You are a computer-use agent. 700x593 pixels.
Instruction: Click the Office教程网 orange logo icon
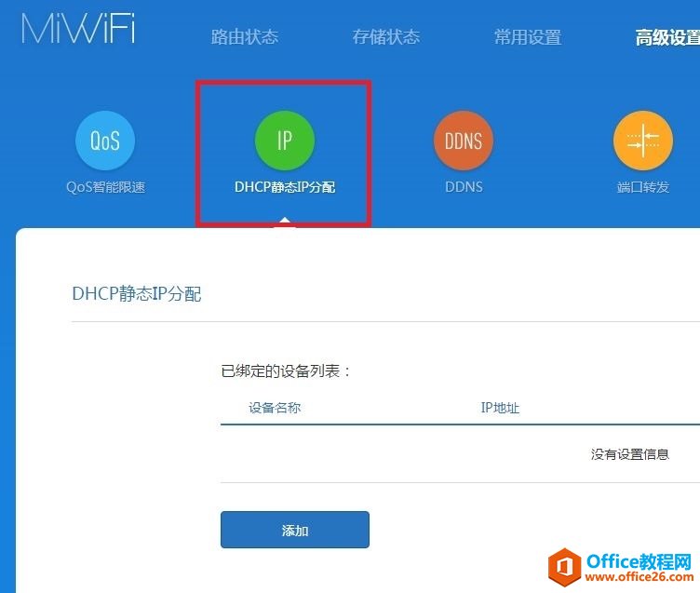coord(565,567)
